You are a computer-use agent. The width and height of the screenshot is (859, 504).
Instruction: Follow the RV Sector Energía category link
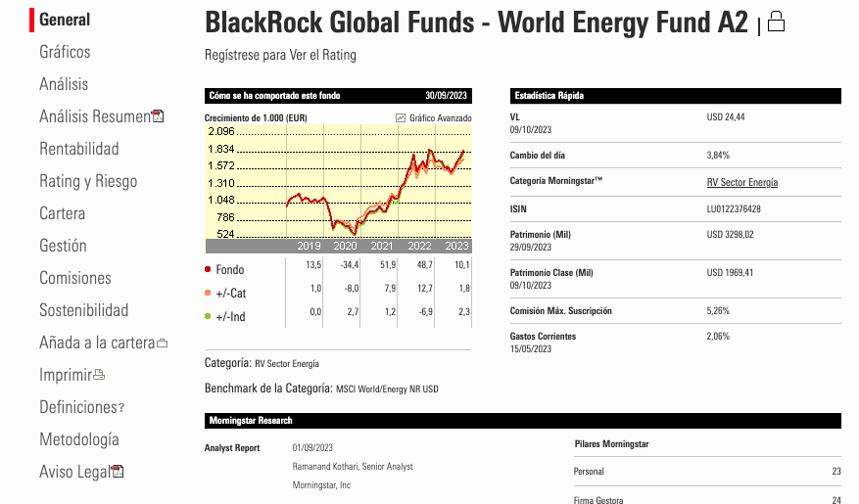click(742, 182)
